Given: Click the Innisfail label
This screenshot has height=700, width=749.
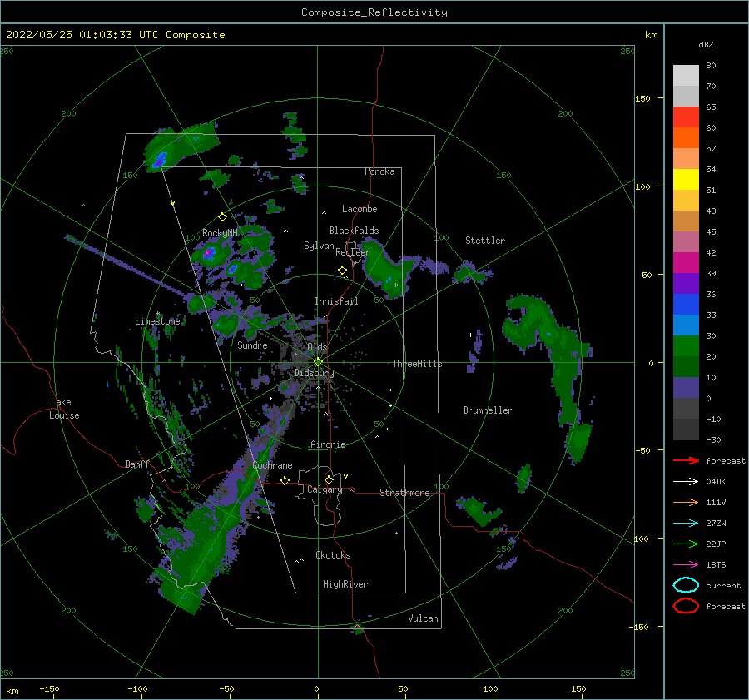Looking at the screenshot, I should point(336,301).
